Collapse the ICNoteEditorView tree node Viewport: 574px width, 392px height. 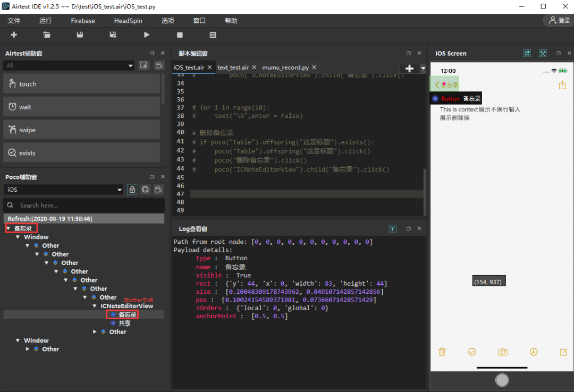point(95,306)
